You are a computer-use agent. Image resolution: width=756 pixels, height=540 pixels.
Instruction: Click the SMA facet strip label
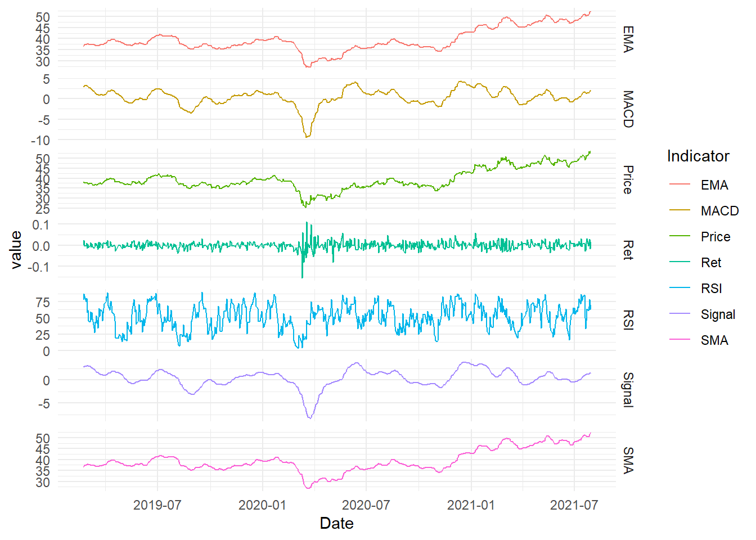pos(628,460)
